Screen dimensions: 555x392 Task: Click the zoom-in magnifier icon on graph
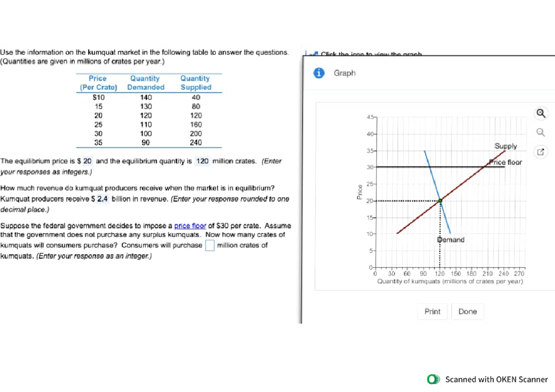(541, 113)
